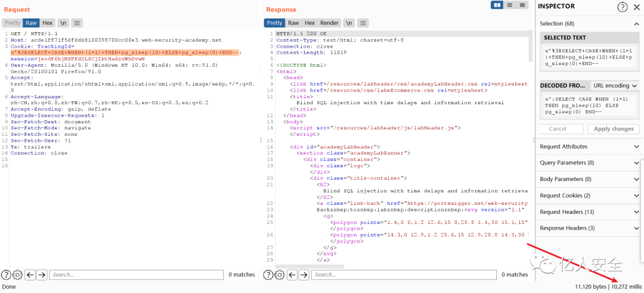Click the Host header line in Request
The width and height of the screenshot is (644, 293).
[116, 40]
